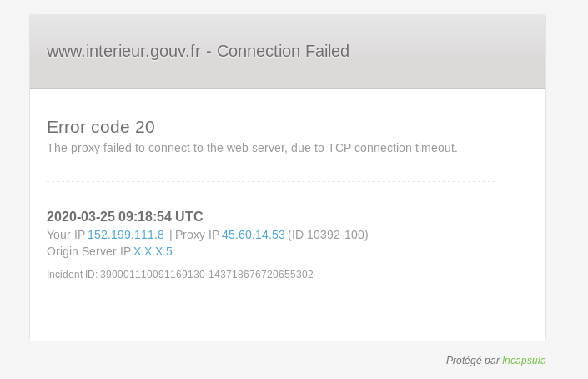This screenshot has height=379, width=588.
Task: Click the "Protégé par" footer text
Action: coord(473,361)
